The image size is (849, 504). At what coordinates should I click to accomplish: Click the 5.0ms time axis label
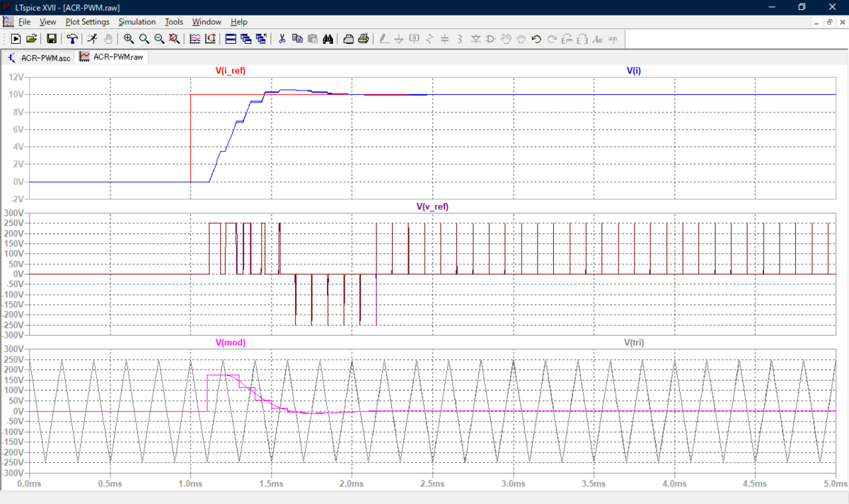[x=834, y=484]
